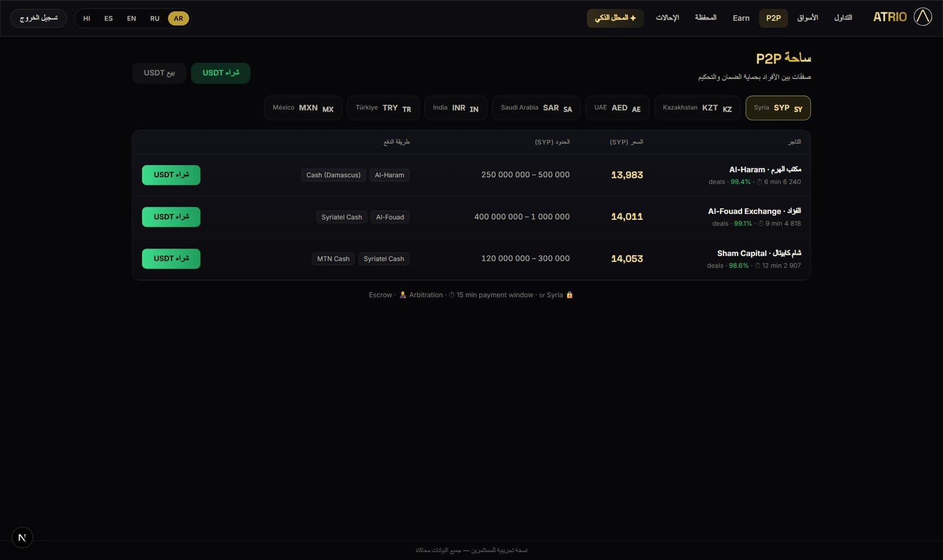Click the Al-Haram merchant name
The width and height of the screenshot is (943, 560).
[765, 169]
